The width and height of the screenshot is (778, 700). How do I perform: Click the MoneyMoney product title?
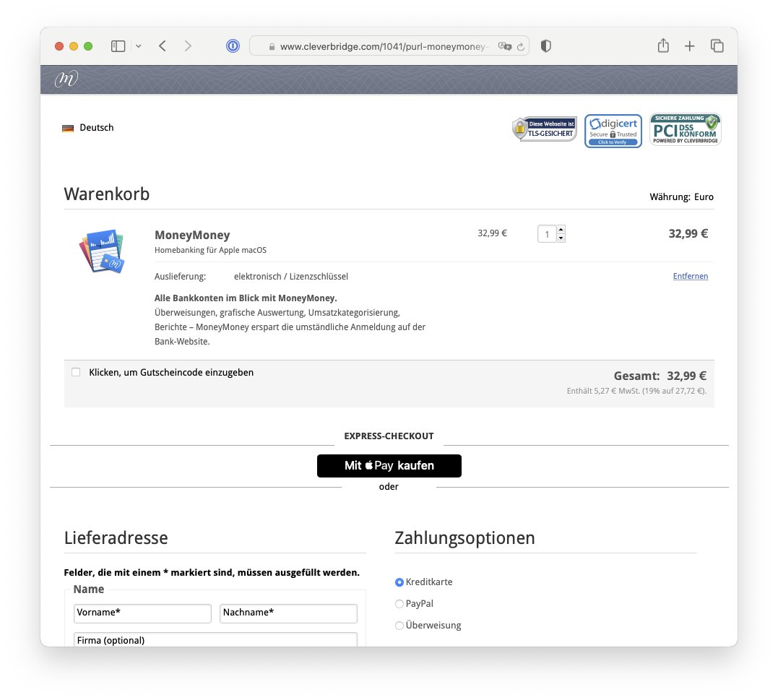pyautogui.click(x=192, y=236)
